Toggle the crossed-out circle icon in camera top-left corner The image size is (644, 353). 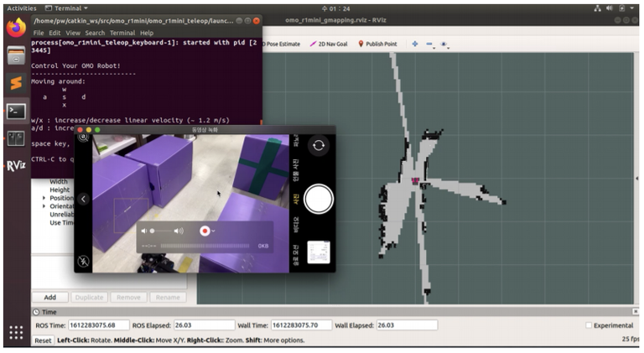pyautogui.click(x=83, y=138)
